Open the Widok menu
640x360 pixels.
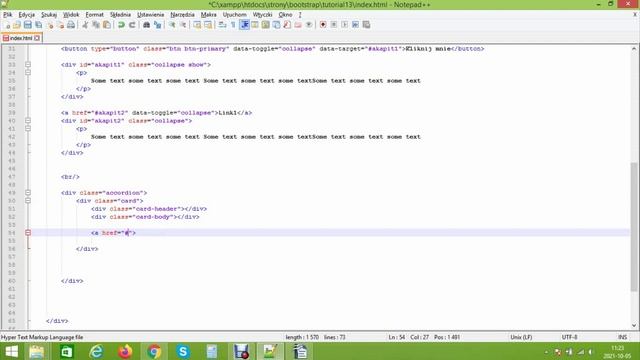point(71,15)
